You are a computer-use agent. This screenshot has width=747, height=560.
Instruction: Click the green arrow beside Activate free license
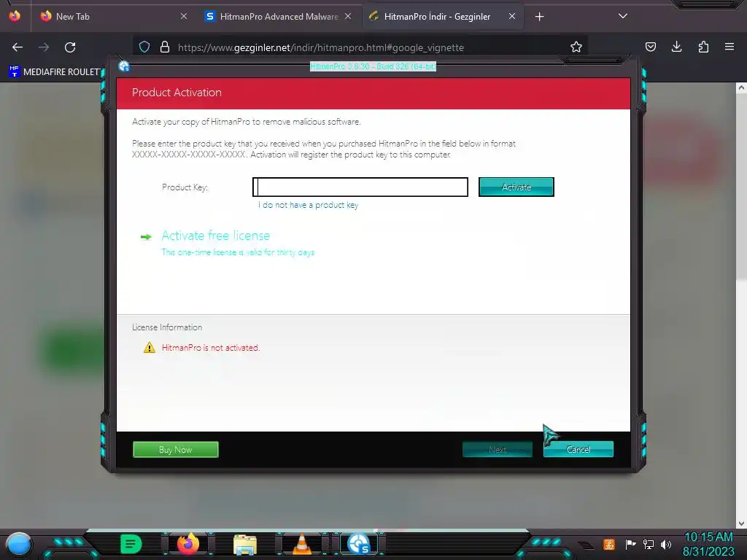(146, 237)
